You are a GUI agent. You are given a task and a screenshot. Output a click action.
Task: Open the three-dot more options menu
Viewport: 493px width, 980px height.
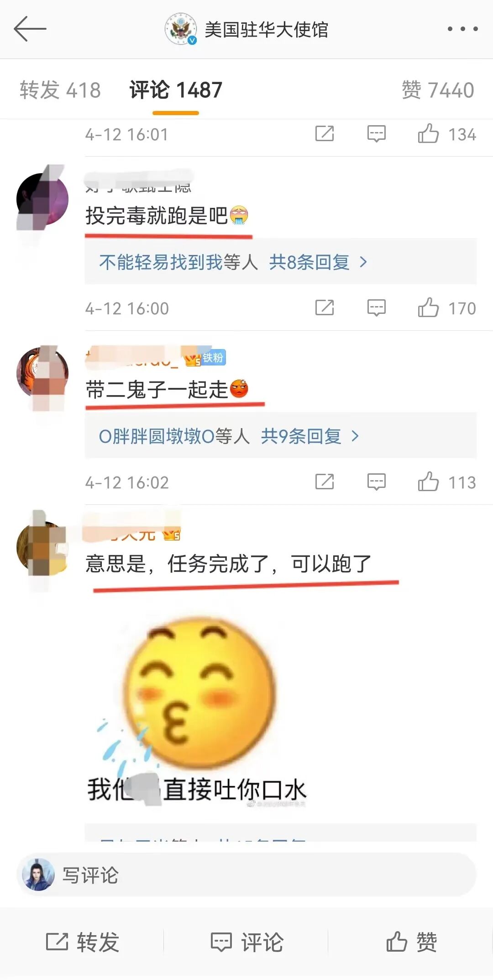[x=462, y=29]
